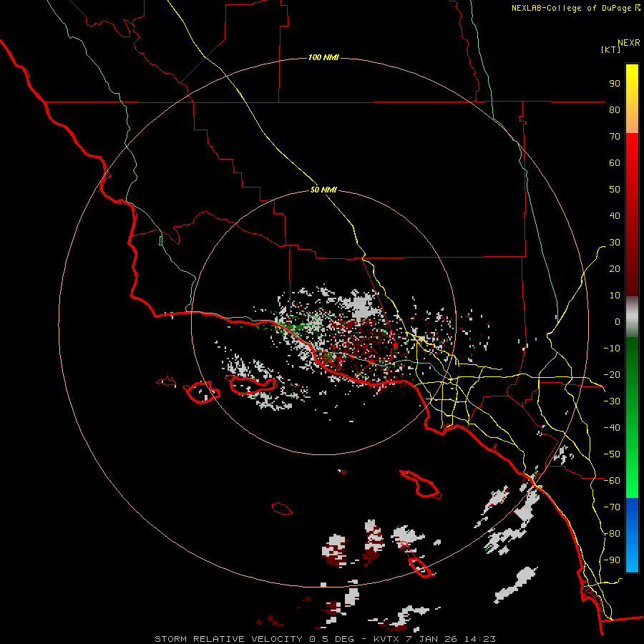Select the 90 value on velocity scale

click(x=615, y=84)
